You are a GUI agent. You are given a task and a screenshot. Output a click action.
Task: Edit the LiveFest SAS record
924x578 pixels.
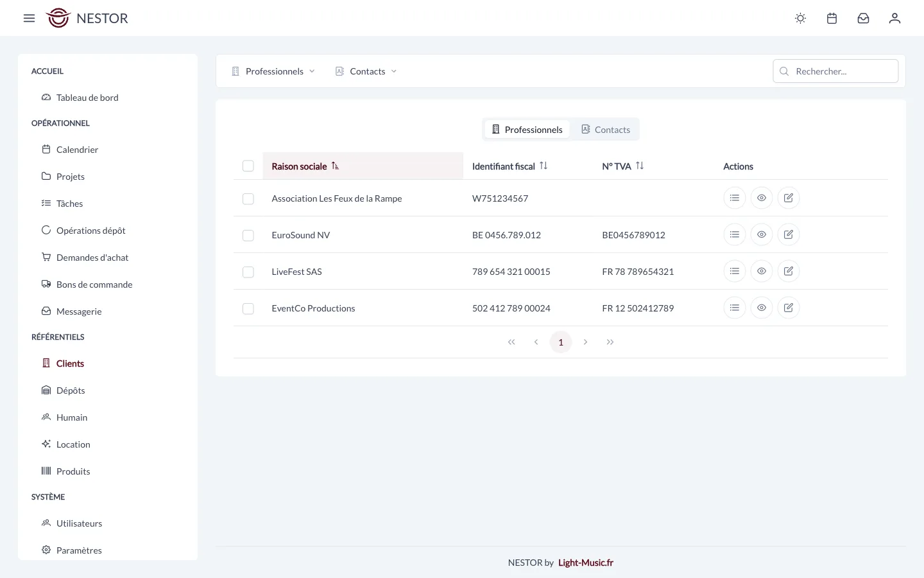789,271
